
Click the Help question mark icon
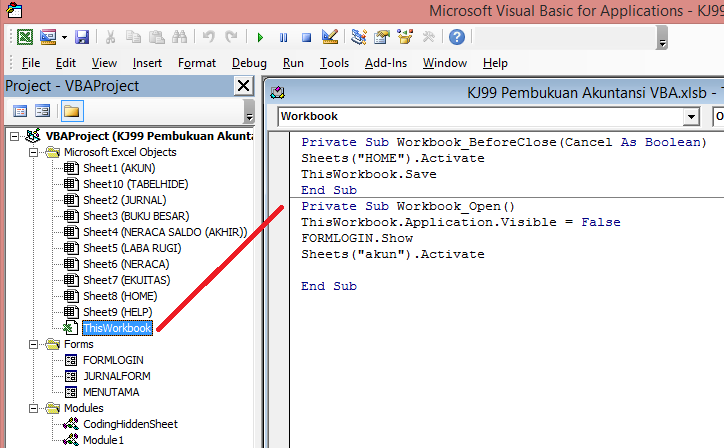(x=457, y=37)
